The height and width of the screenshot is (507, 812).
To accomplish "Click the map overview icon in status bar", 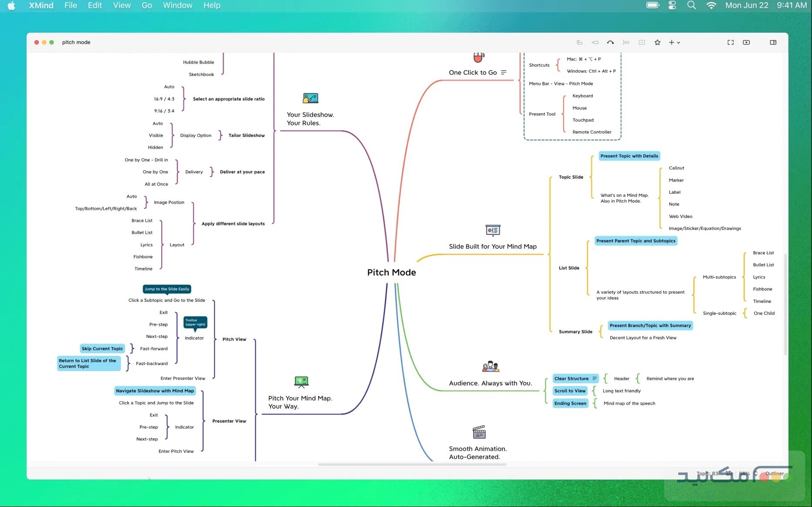I will click(729, 473).
